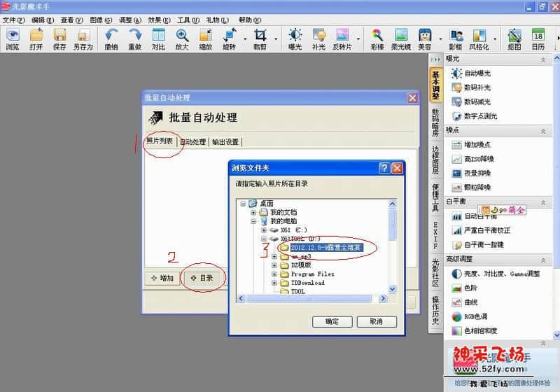The image size is (560, 392).
Task: Select 数字点测光 option
Action: coord(475,116)
